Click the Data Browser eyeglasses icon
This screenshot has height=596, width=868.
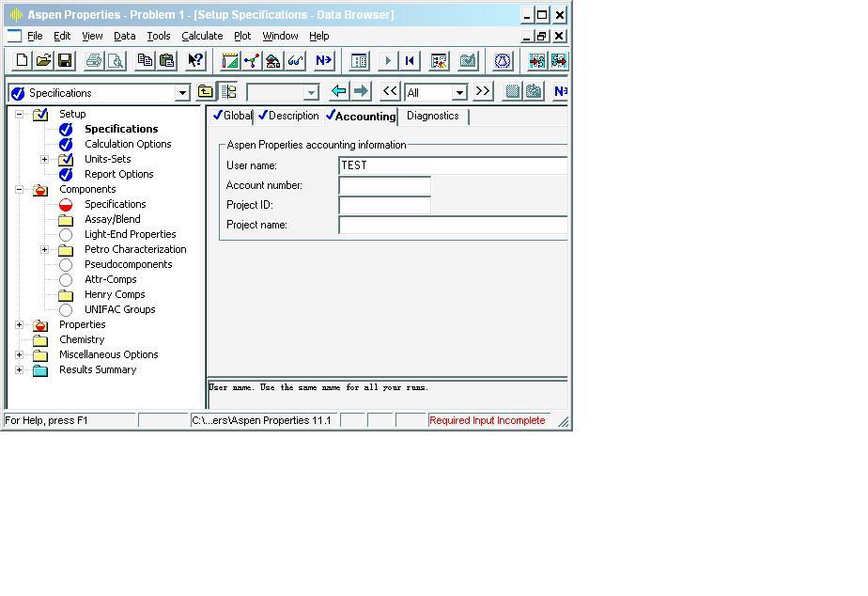[x=295, y=60]
